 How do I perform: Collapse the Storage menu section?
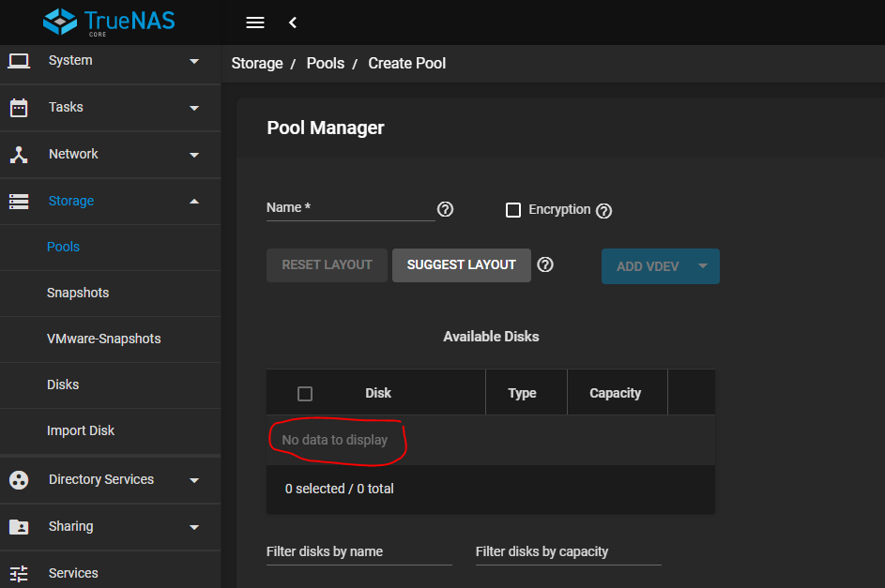(194, 202)
